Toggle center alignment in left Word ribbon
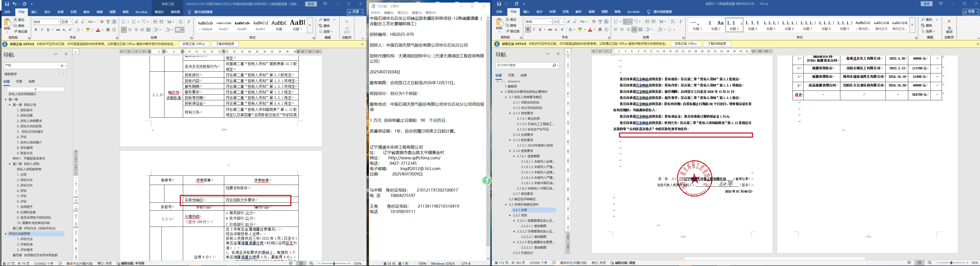Viewport: 980px width, 266px height. click(x=130, y=30)
